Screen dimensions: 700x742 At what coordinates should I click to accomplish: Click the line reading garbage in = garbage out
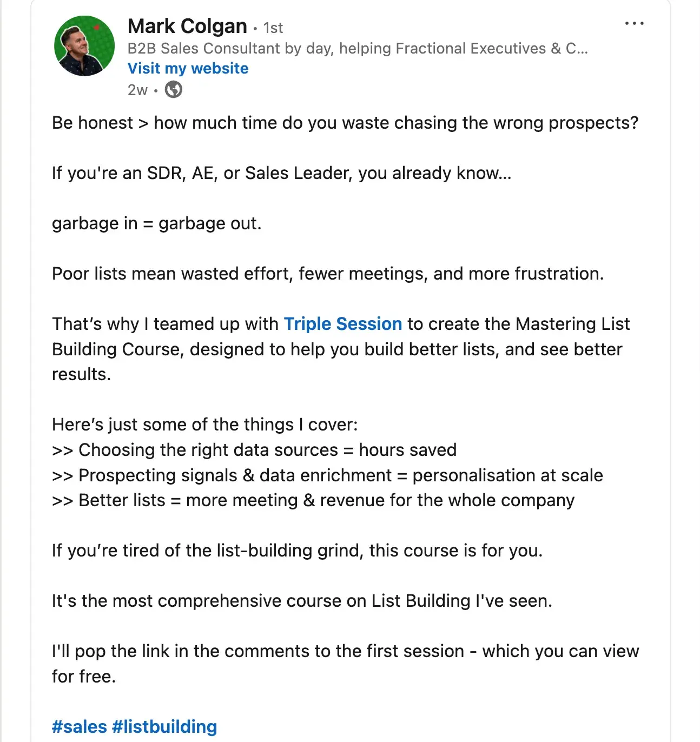[x=157, y=223]
